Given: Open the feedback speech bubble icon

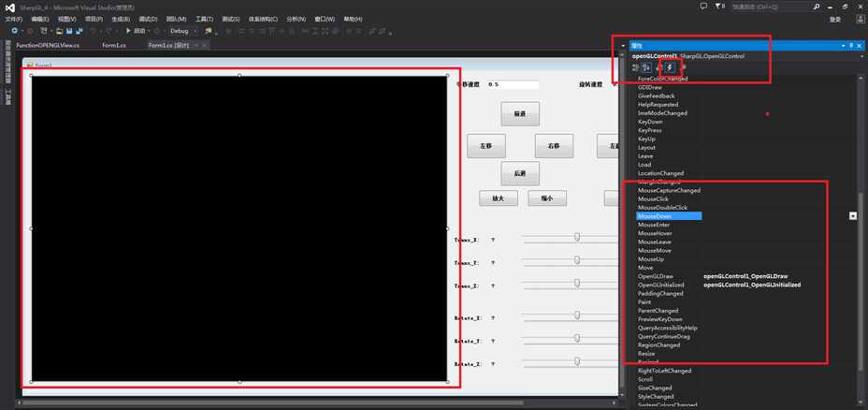Looking at the screenshot, I should (x=703, y=7).
